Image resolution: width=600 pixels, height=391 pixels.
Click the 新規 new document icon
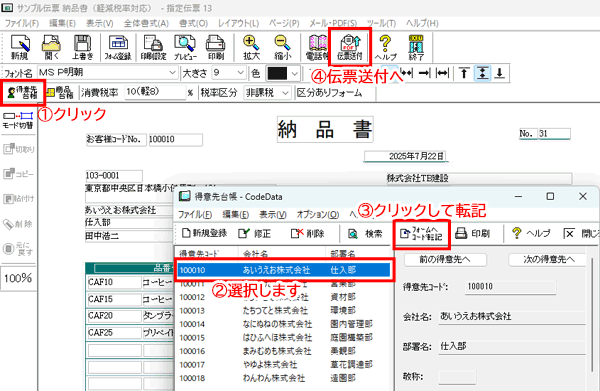pyautogui.click(x=20, y=47)
